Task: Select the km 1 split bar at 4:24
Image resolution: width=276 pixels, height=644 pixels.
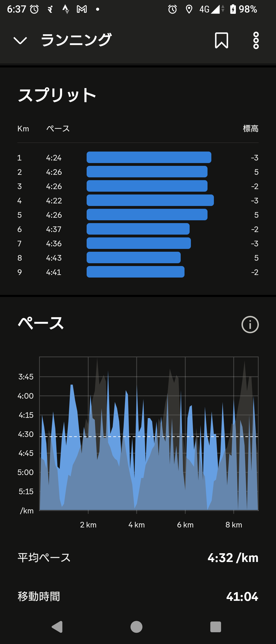Action: 149,157
